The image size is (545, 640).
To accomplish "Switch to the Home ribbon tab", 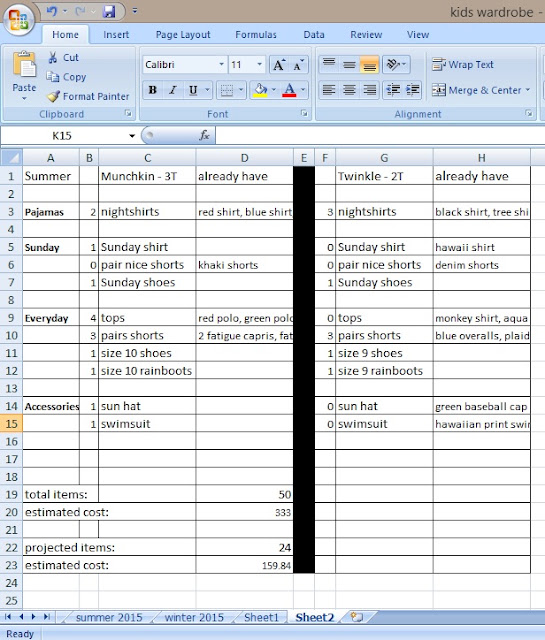I will tap(65, 35).
